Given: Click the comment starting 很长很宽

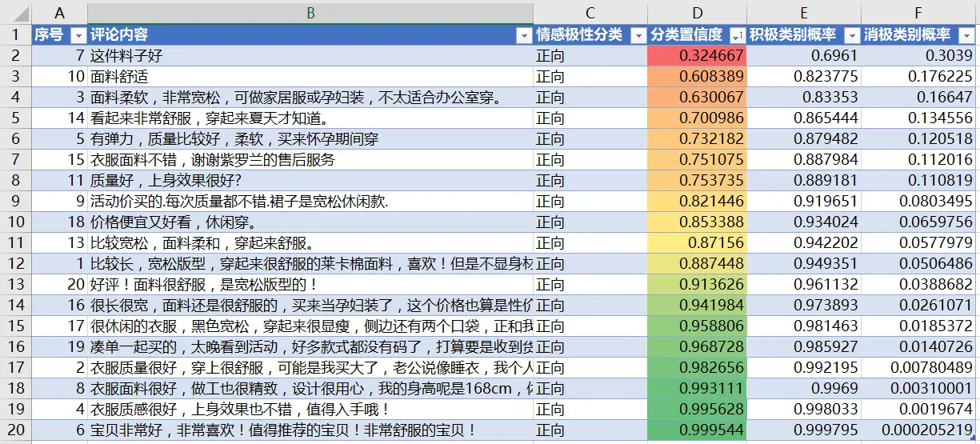Looking at the screenshot, I should pos(310,306).
